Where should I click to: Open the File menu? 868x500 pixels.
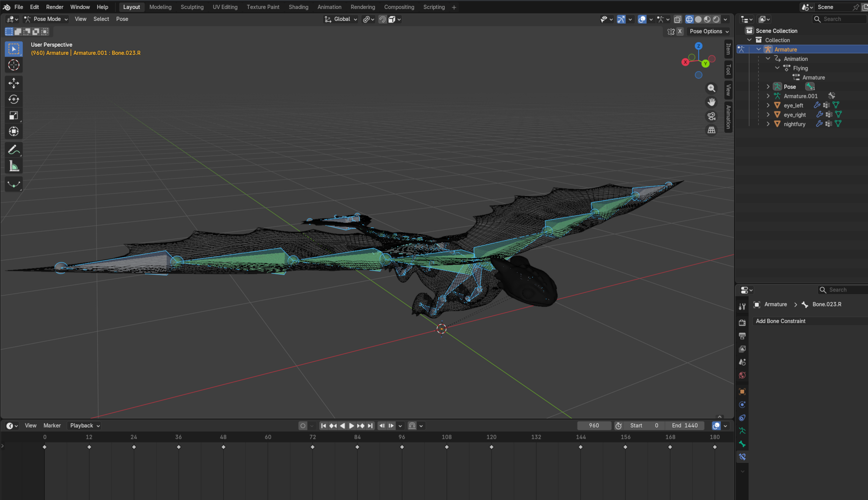point(19,7)
